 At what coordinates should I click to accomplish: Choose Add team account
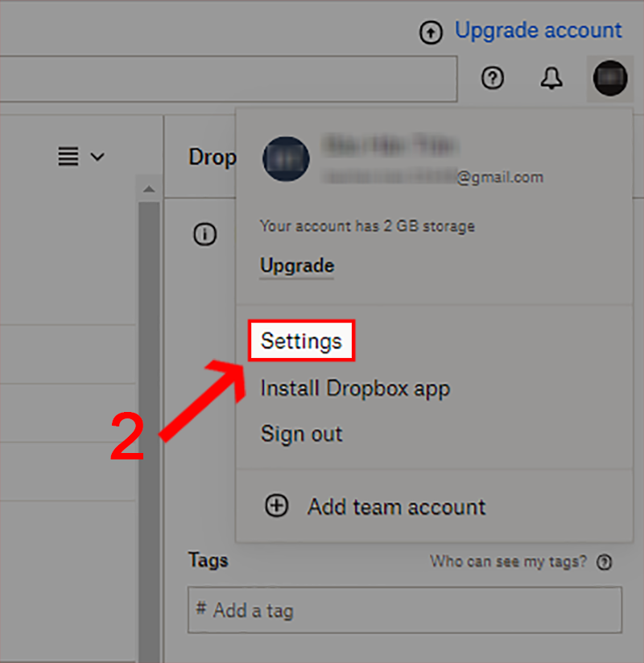pyautogui.click(x=397, y=507)
